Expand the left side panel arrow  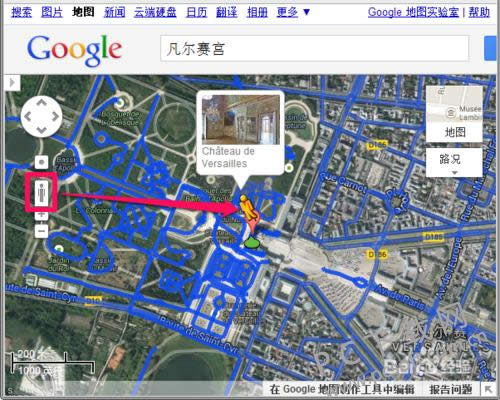click(x=13, y=82)
